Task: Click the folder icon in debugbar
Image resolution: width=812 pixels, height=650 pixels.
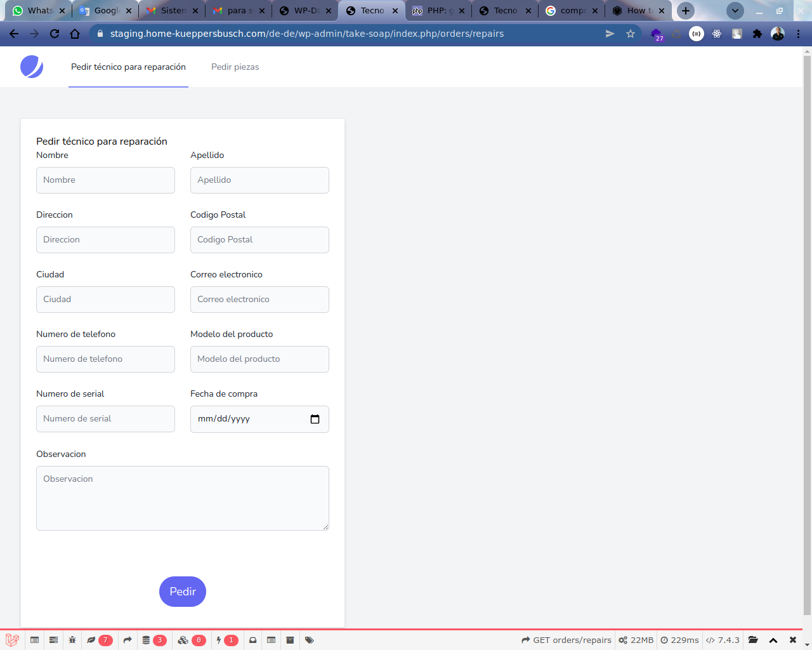Action: (x=753, y=640)
